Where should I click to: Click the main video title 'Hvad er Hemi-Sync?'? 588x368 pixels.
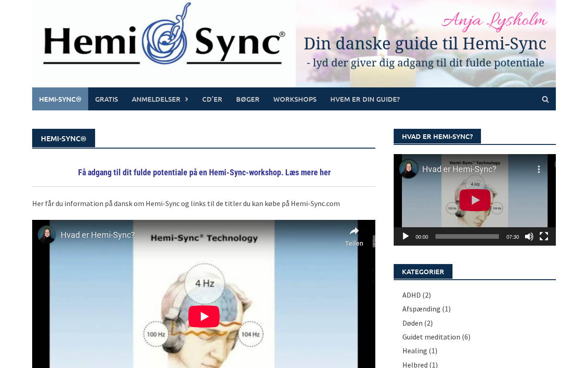click(x=98, y=235)
